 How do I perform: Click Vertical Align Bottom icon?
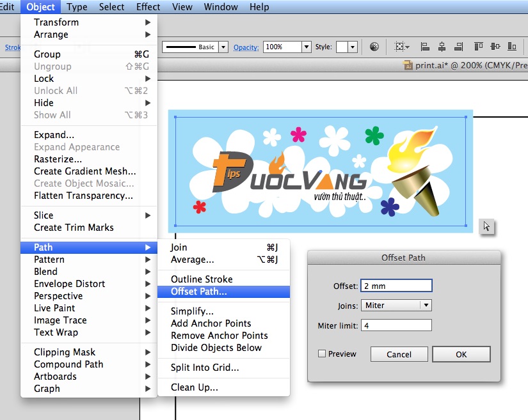tap(511, 47)
